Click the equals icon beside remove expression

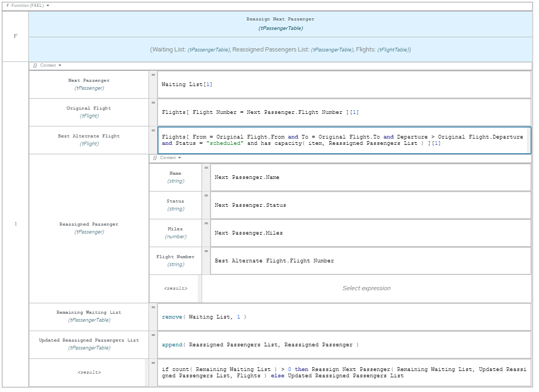(153, 307)
